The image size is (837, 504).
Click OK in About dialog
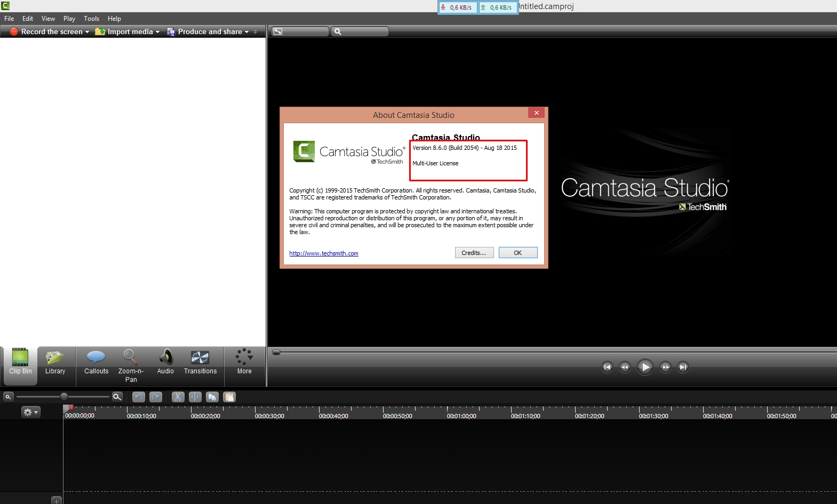518,253
